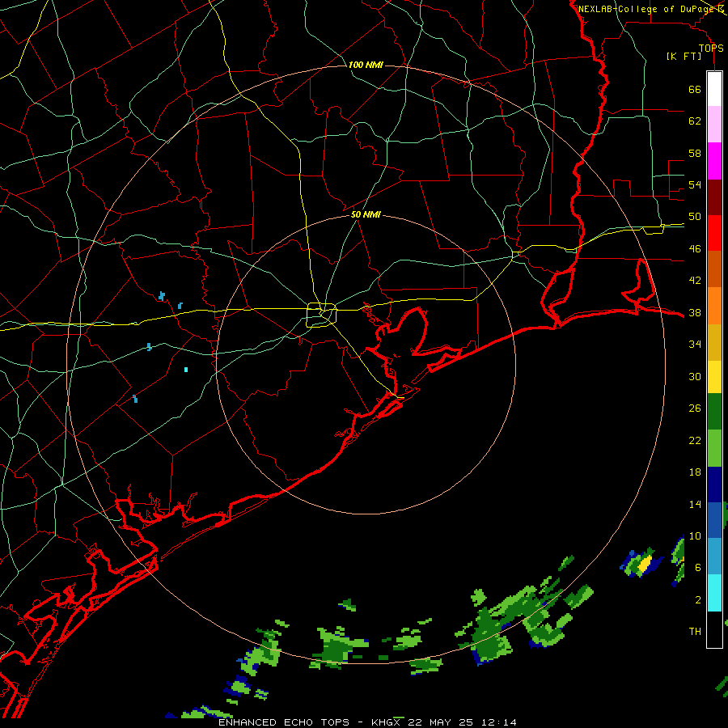Click the light pink legend swatch
728x728 pixels.
(x=714, y=125)
